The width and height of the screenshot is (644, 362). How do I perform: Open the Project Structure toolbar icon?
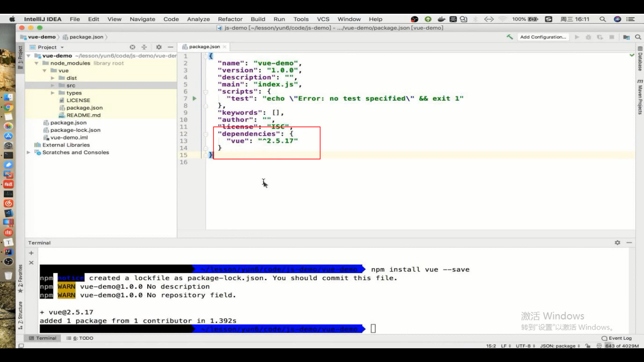point(626,37)
